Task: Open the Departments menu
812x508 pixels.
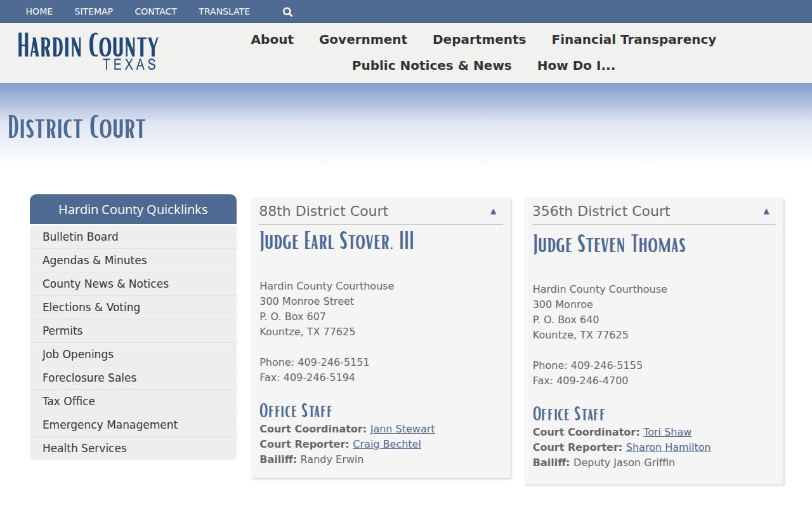Action: [x=479, y=39]
